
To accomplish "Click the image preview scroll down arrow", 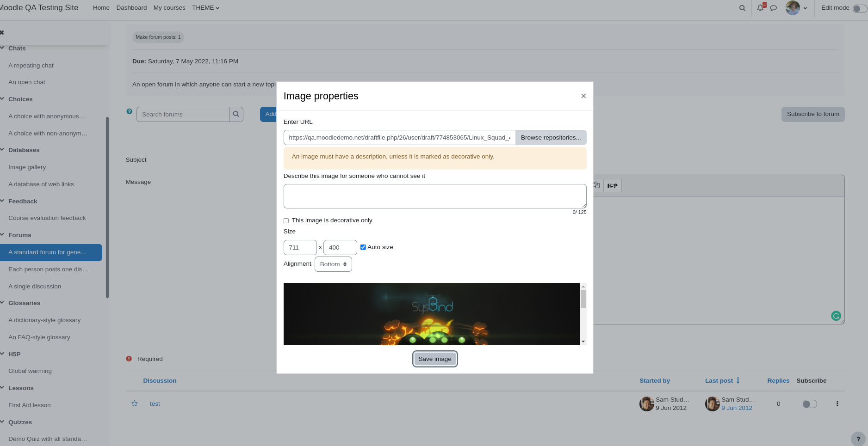I will (583, 342).
